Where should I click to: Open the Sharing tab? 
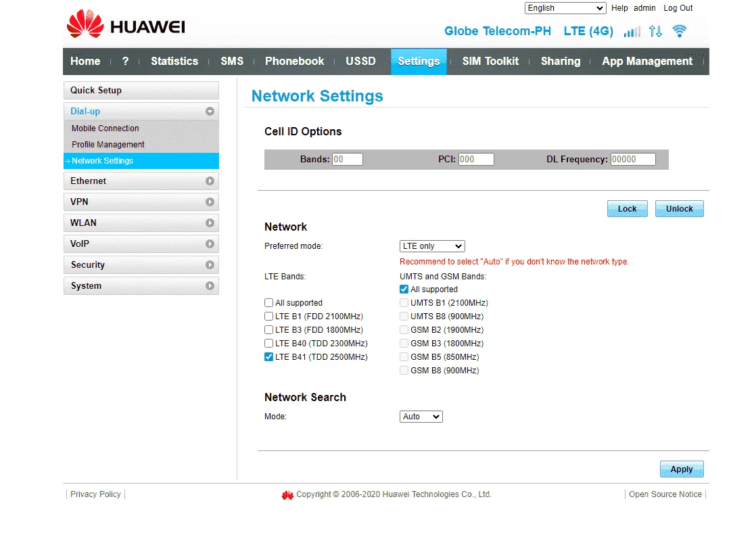point(561,61)
